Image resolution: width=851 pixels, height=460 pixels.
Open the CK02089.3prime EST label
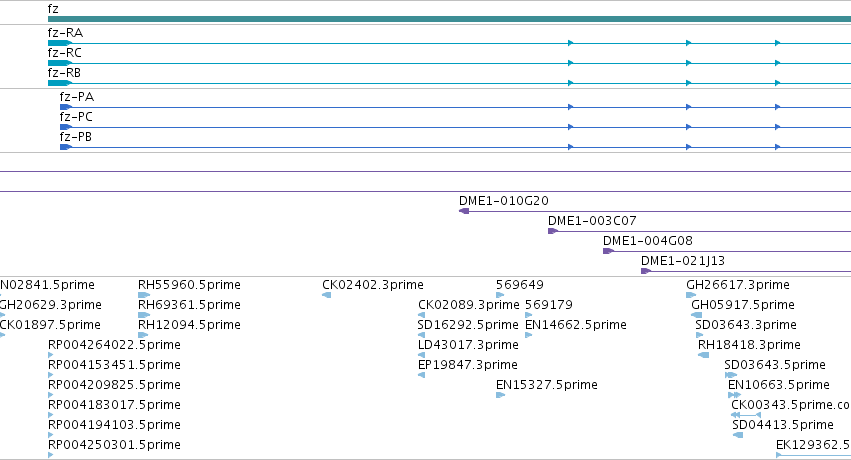tap(468, 305)
